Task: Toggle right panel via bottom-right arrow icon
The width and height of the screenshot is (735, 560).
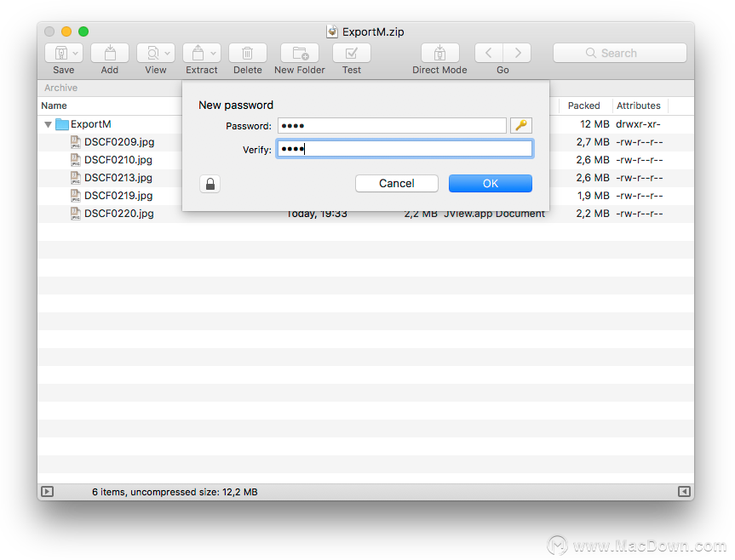Action: click(684, 492)
